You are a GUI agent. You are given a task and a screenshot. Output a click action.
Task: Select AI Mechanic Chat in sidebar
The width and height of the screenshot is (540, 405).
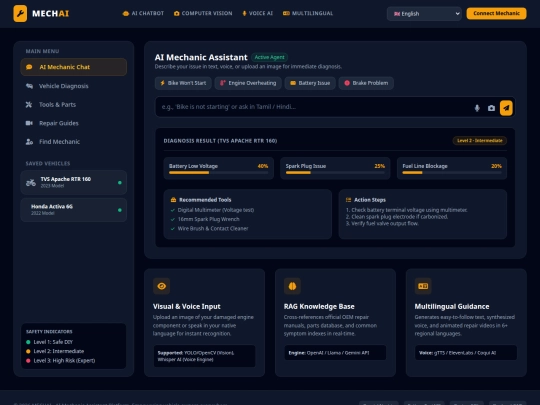(x=74, y=67)
